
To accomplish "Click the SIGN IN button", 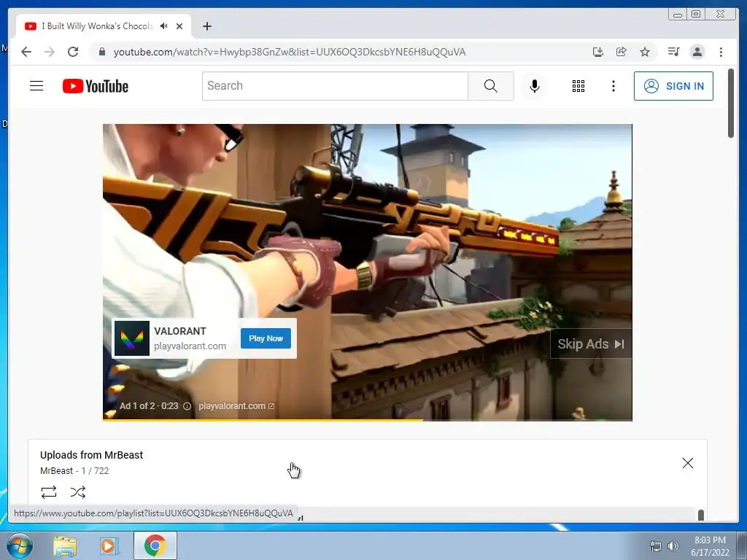I will click(673, 86).
